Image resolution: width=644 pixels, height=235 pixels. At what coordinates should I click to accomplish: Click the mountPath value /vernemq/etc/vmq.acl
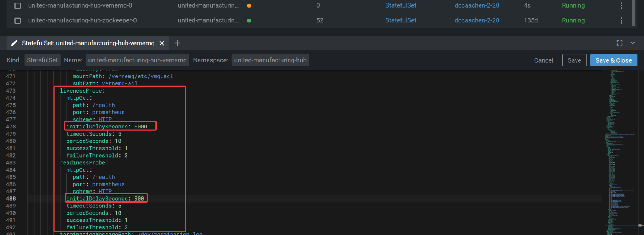pyautogui.click(x=141, y=76)
